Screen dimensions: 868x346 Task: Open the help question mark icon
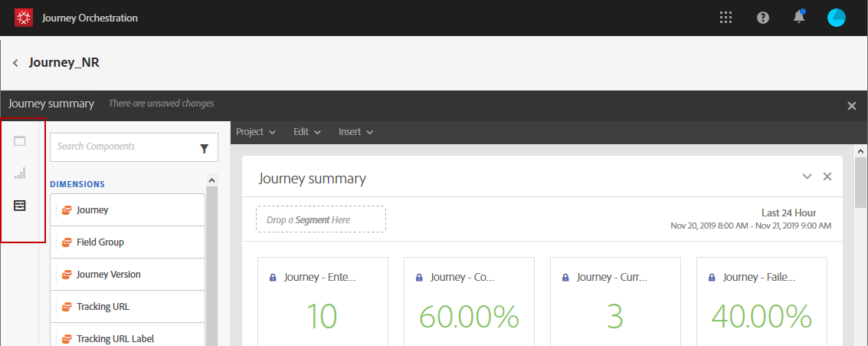coord(763,18)
